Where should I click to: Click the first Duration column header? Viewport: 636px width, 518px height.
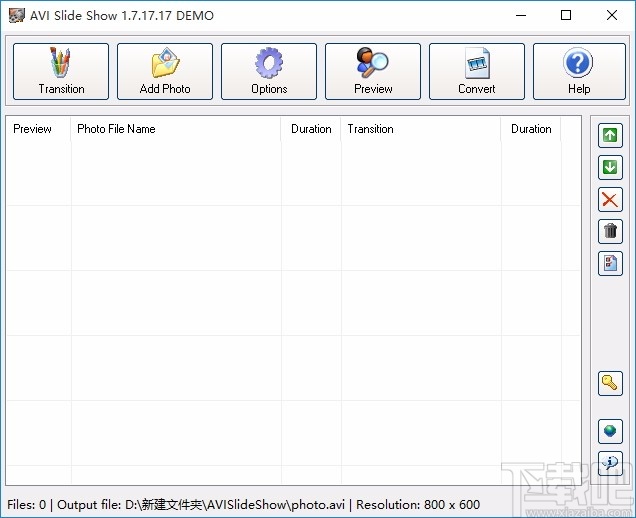311,129
